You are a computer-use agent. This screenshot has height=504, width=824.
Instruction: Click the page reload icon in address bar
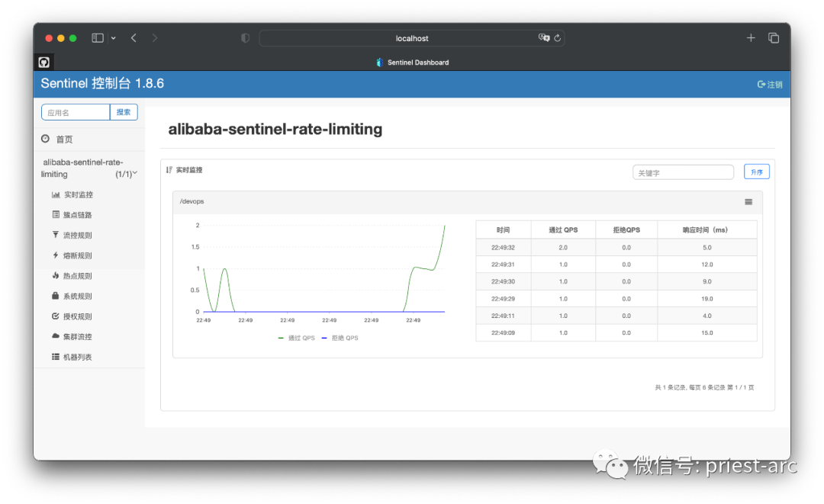558,38
